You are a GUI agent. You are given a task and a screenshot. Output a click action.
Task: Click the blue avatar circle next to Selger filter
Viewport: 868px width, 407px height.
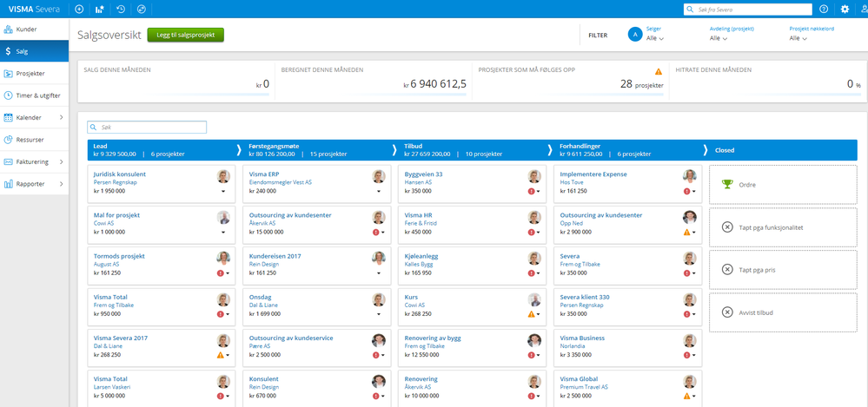tap(635, 35)
